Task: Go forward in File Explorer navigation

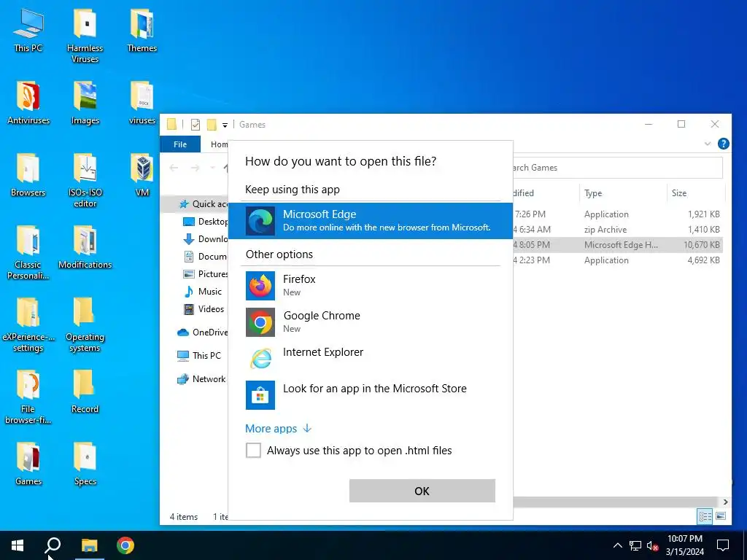Action: (x=195, y=168)
